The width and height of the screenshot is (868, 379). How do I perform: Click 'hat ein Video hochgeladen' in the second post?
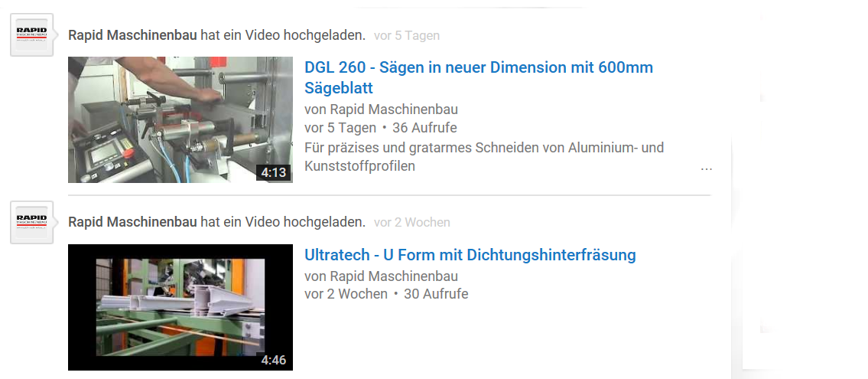283,222
